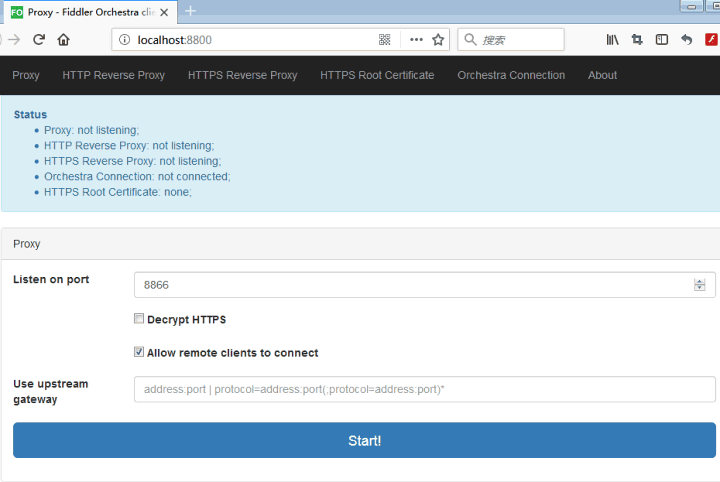
Task: Click the red Flash extension icon
Action: pyautogui.click(x=711, y=39)
